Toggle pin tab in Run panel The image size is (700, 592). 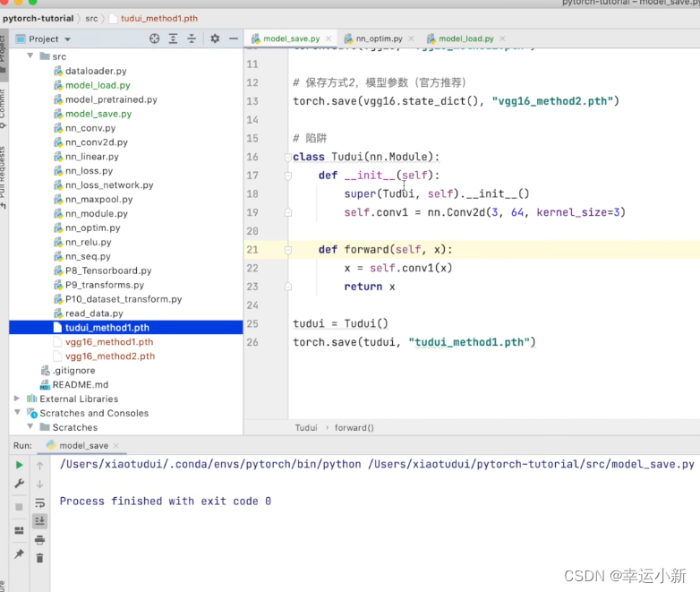click(19, 555)
